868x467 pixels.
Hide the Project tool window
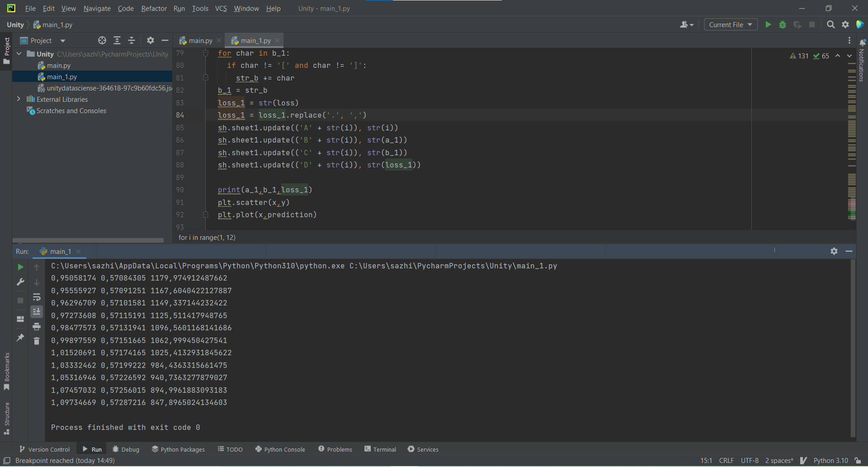165,40
